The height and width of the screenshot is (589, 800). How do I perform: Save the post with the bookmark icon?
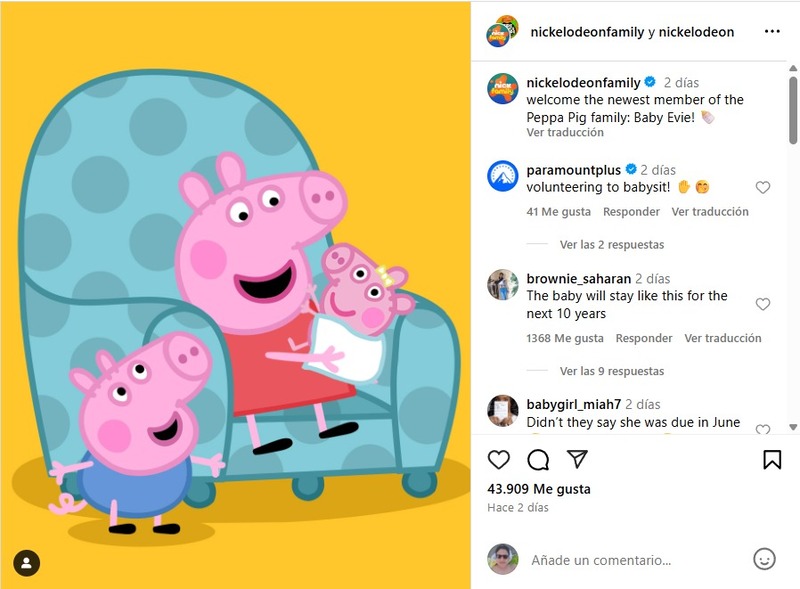[772, 459]
